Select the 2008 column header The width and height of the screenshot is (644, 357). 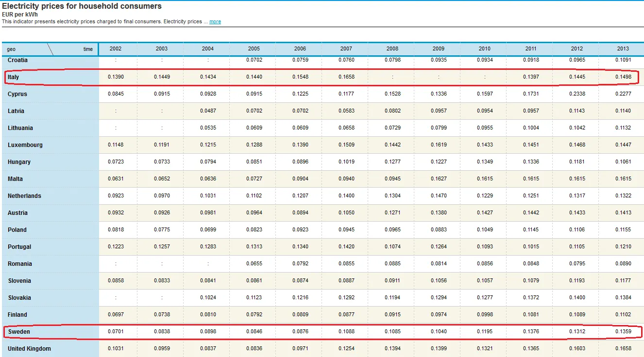pyautogui.click(x=392, y=49)
